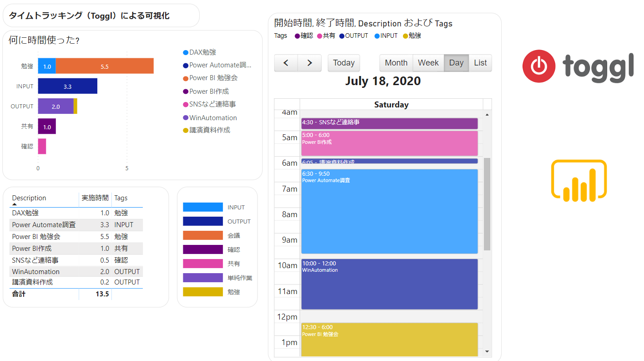Switch calendar to List view

tap(480, 63)
